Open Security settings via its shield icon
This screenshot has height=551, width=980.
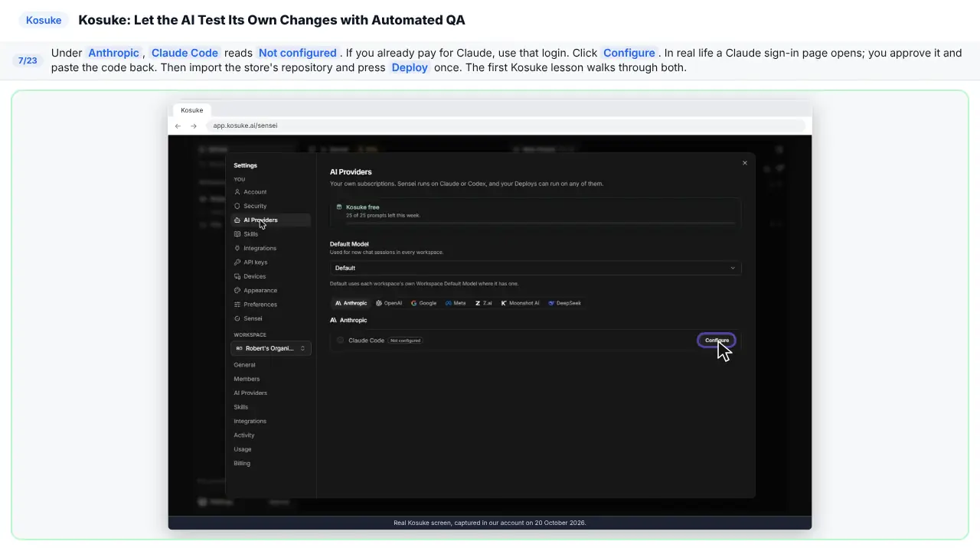[237, 206]
